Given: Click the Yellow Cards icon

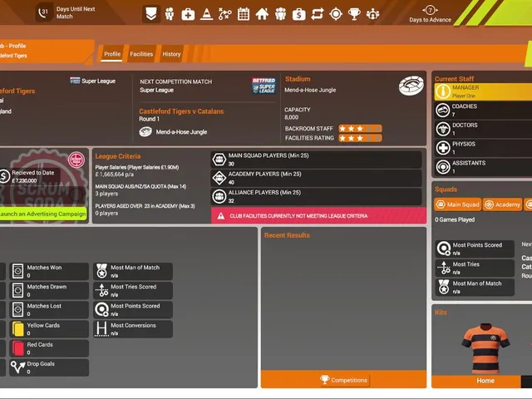Looking at the screenshot, I should point(18,329).
